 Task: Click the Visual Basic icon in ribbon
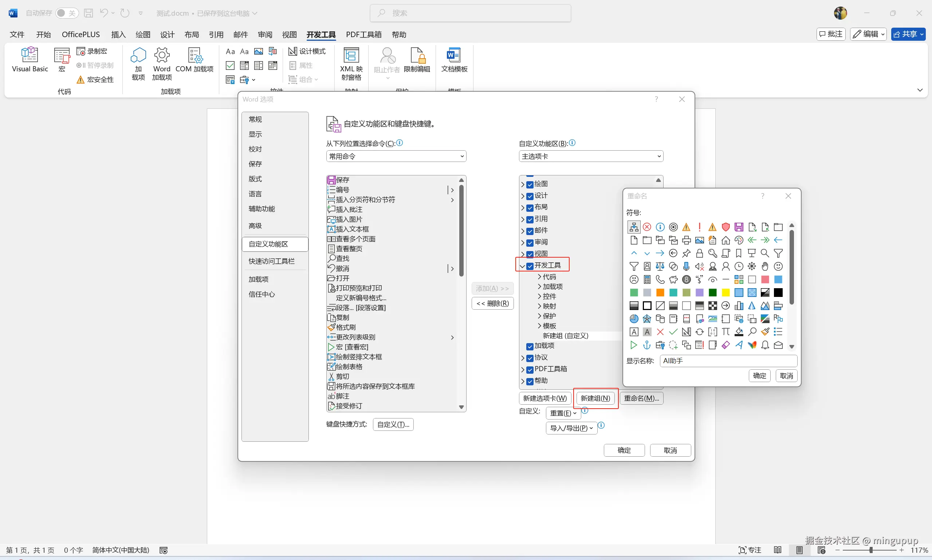pyautogui.click(x=30, y=55)
